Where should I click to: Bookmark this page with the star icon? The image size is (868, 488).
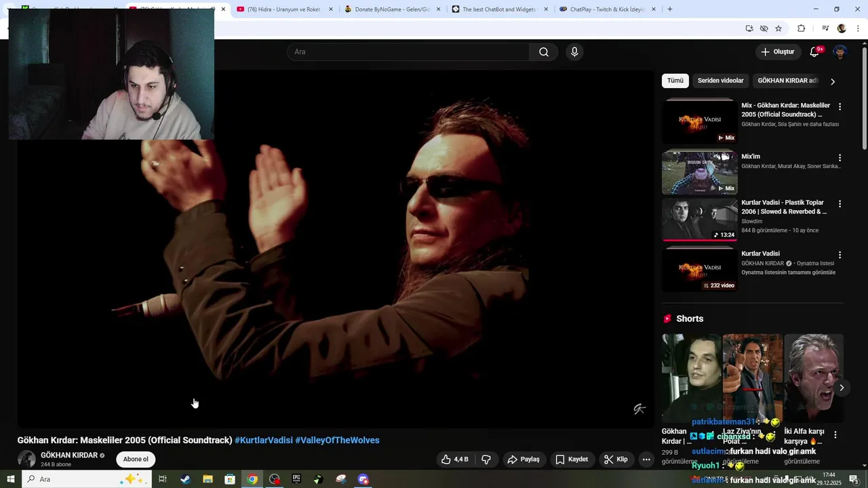point(778,28)
